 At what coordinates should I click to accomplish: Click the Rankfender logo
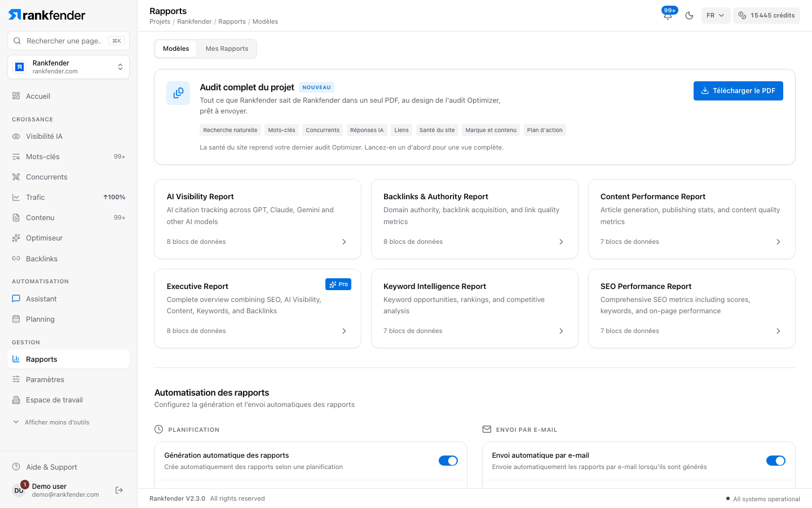coord(47,15)
